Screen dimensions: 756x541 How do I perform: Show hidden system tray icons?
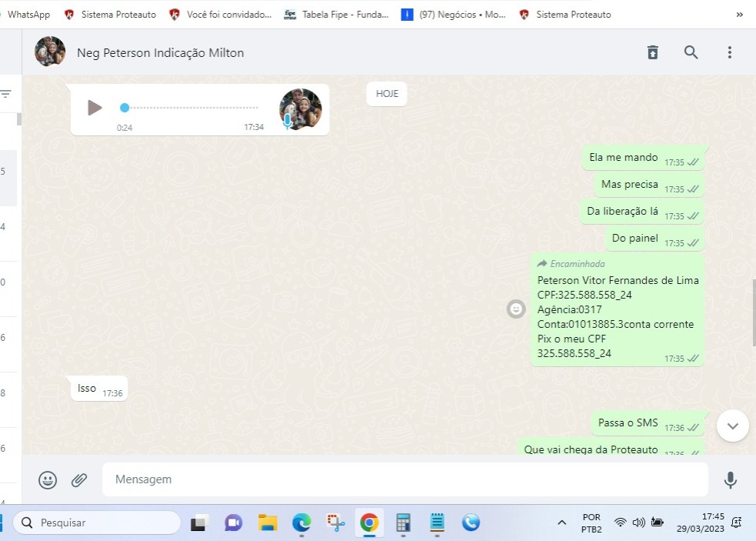[x=561, y=523]
